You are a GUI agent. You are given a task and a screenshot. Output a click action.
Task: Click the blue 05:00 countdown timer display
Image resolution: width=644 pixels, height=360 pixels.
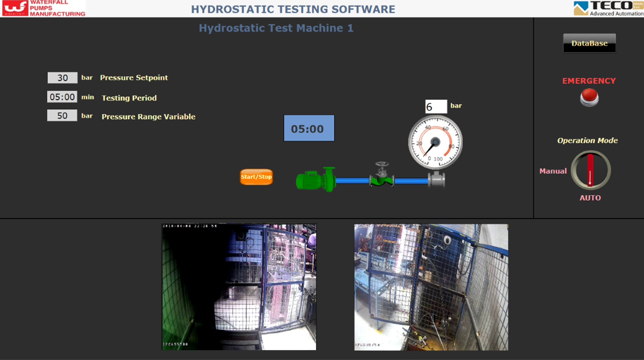pyautogui.click(x=309, y=128)
